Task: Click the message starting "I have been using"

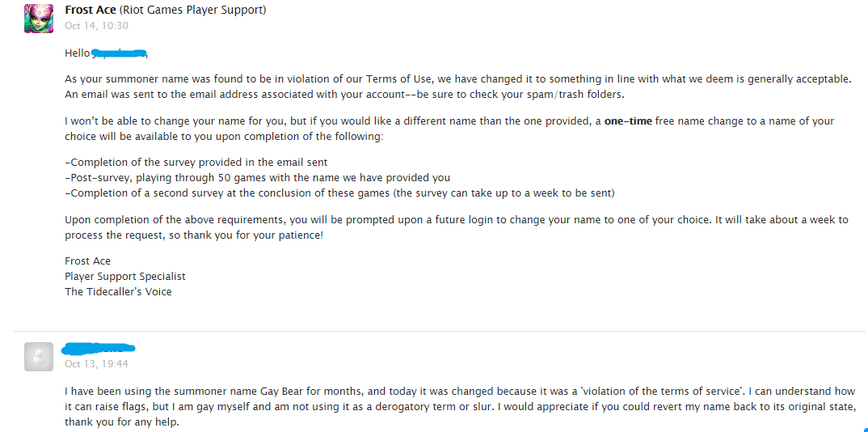Action: (x=460, y=407)
